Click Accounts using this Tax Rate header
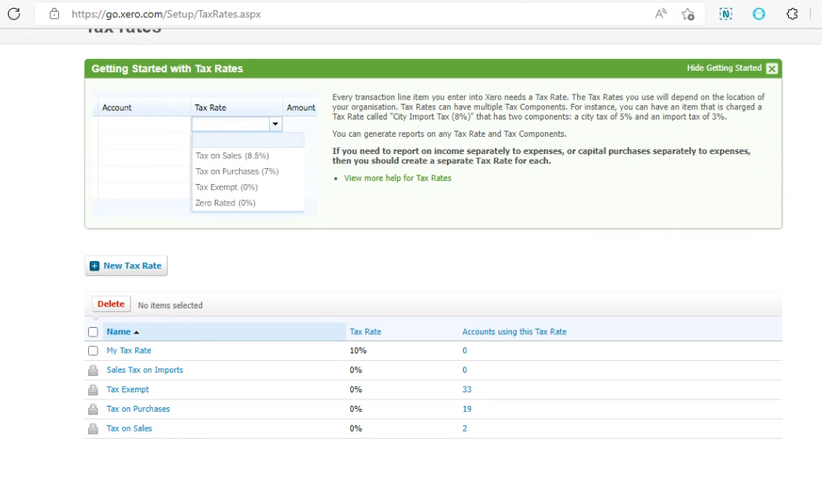 click(514, 332)
